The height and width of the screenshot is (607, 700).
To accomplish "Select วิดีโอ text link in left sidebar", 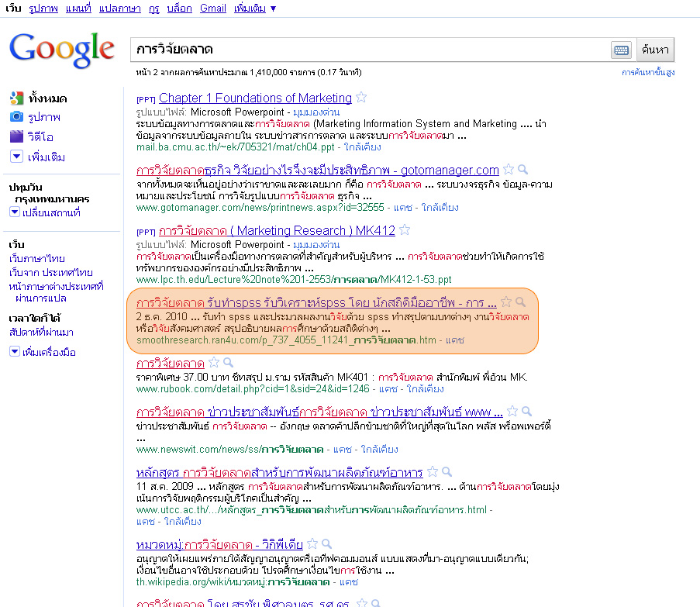I will pyautogui.click(x=40, y=136).
